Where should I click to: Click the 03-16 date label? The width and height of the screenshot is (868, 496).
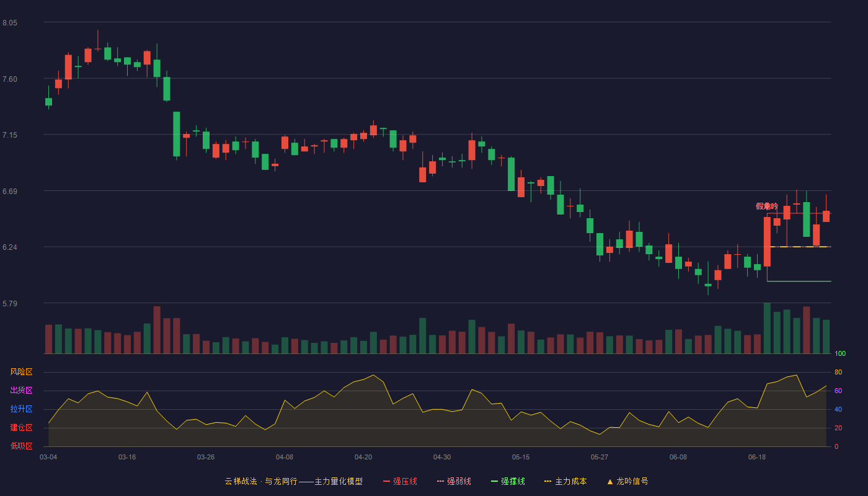click(127, 457)
